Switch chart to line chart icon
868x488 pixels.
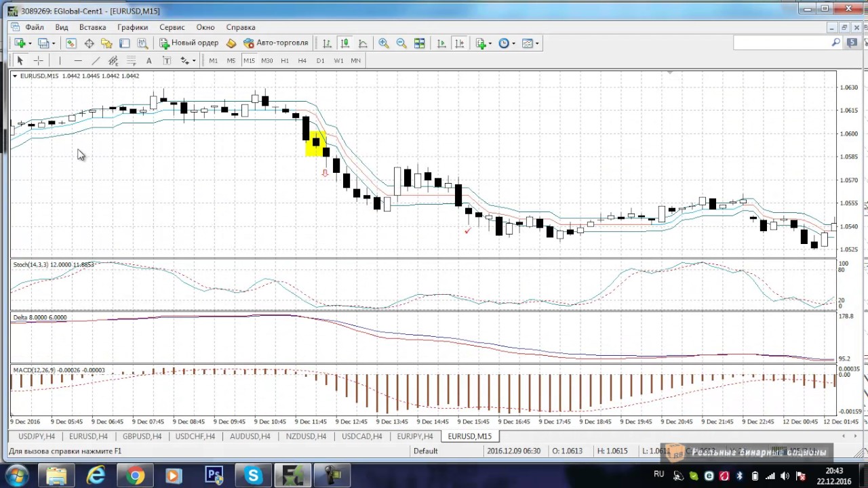tap(363, 43)
